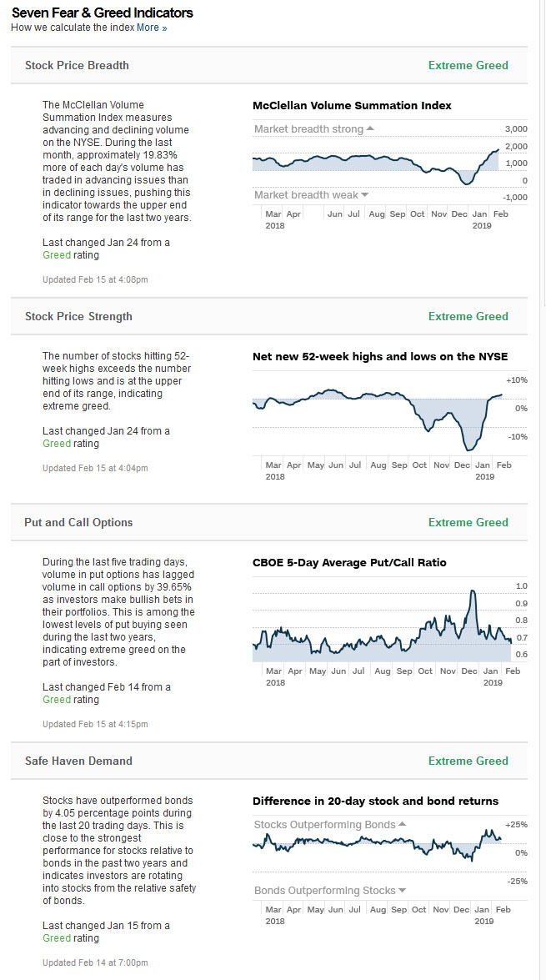Click the up triangle beside Stocks Outperforming Bonds
This screenshot has width=546, height=980.
coord(403,825)
